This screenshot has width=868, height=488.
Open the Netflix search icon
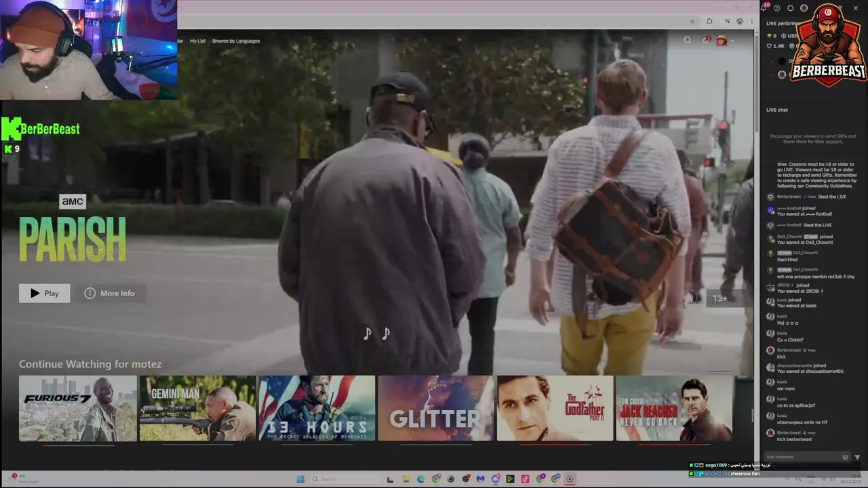(x=687, y=40)
